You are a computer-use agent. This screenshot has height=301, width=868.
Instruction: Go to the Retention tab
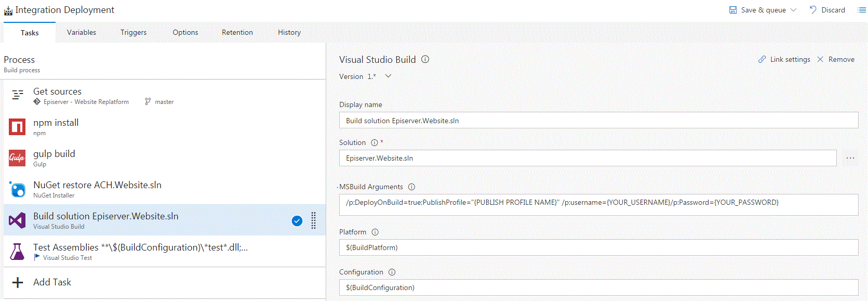tap(237, 32)
